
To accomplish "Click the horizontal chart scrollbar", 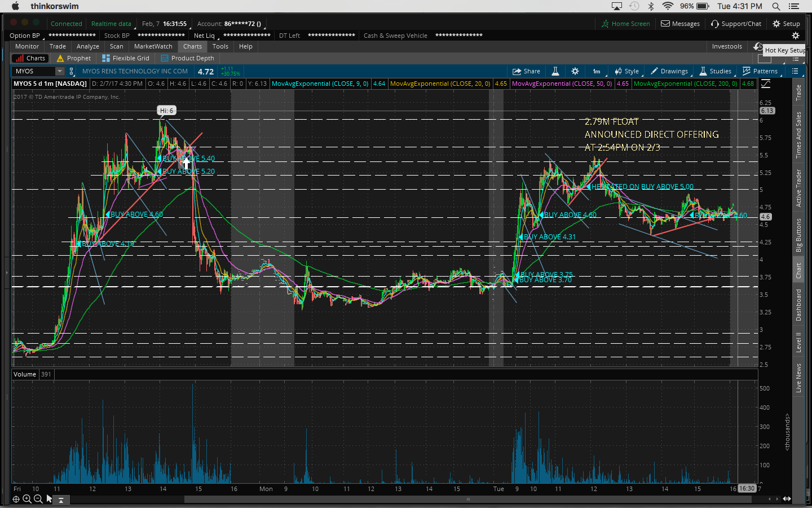I will click(468, 499).
